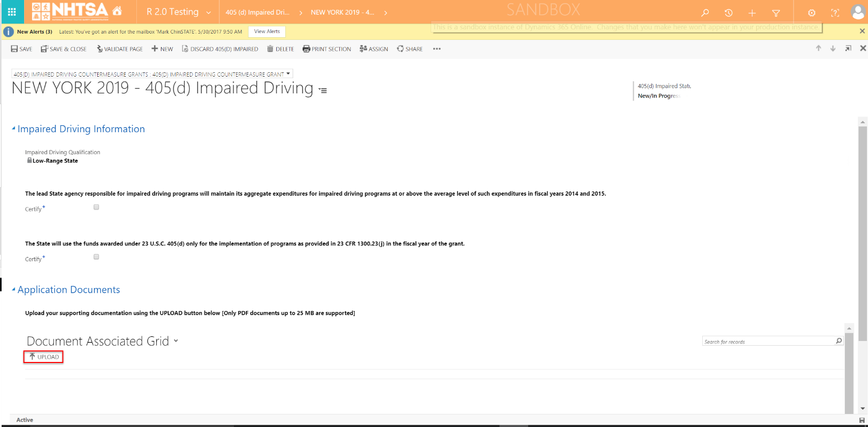868x427 pixels.
Task: Open settings gear icon
Action: [x=811, y=13]
